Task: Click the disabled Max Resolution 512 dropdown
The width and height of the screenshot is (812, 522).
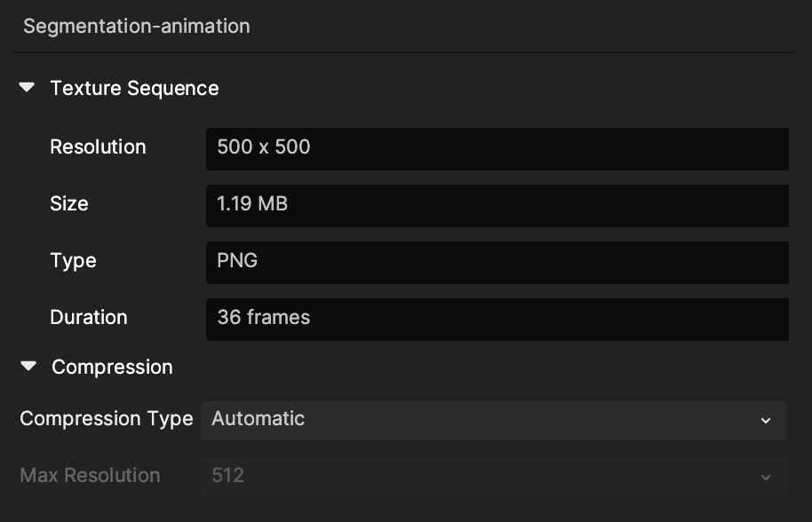Action: coord(494,477)
